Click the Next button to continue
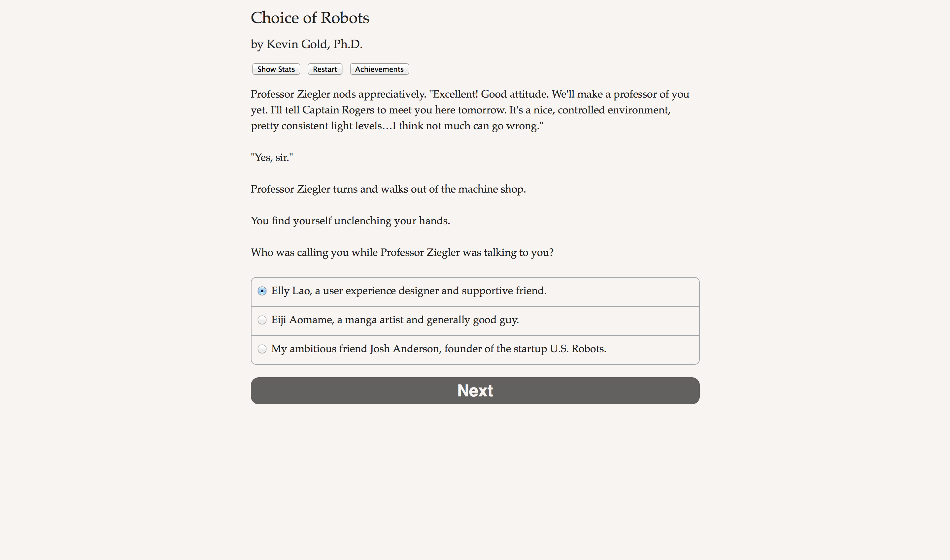This screenshot has width=950, height=560. click(x=475, y=390)
